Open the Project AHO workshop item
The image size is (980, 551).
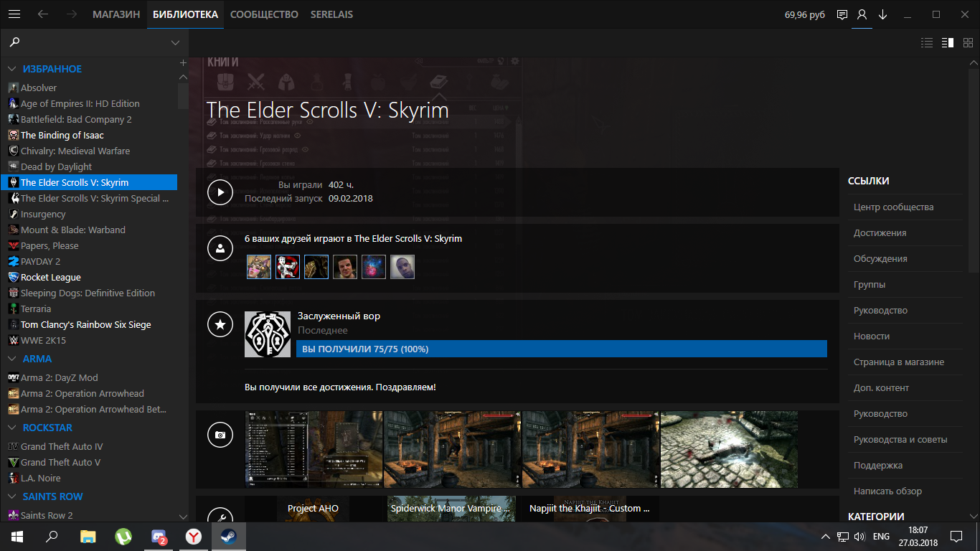pyautogui.click(x=314, y=509)
